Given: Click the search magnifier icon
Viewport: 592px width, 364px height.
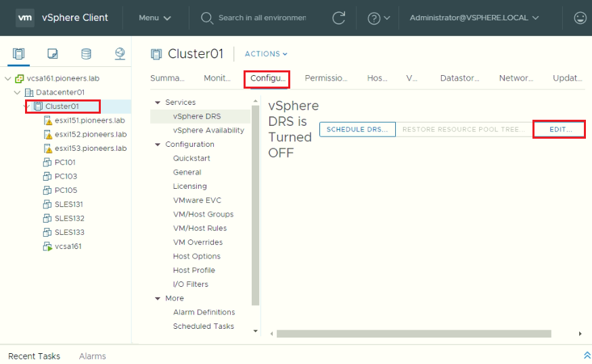Looking at the screenshot, I should pyautogui.click(x=207, y=18).
